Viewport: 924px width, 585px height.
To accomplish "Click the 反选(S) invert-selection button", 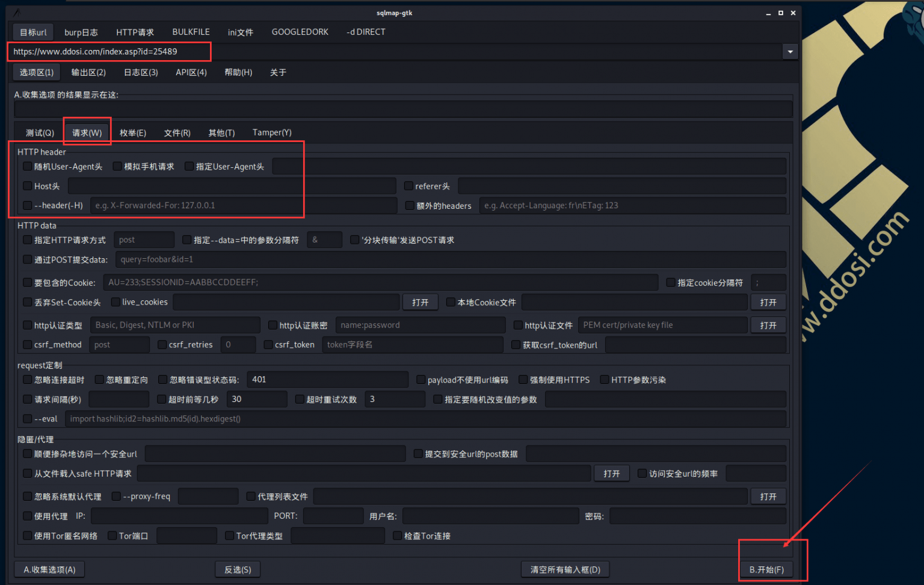I will [238, 569].
